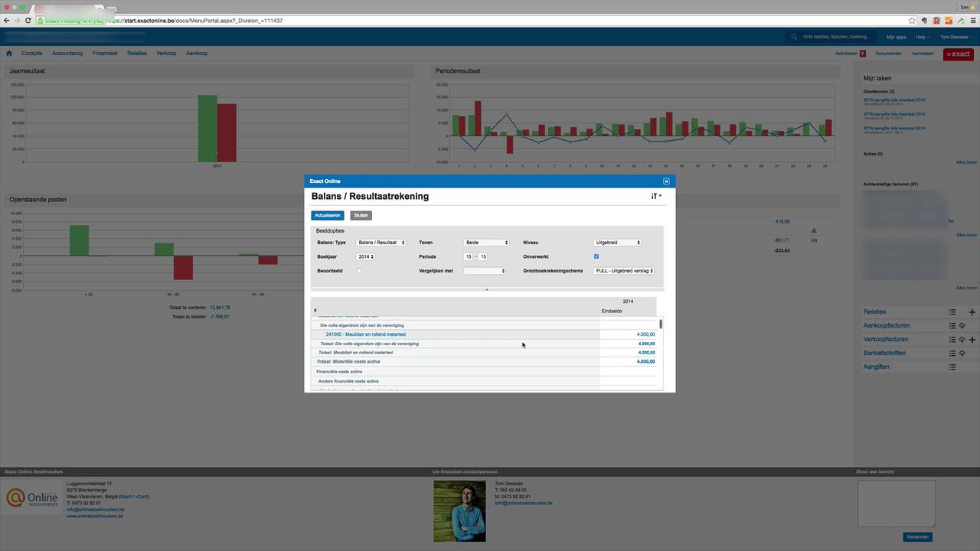
Task: Open the Aankoopfacturen list icon
Action: click(952, 326)
